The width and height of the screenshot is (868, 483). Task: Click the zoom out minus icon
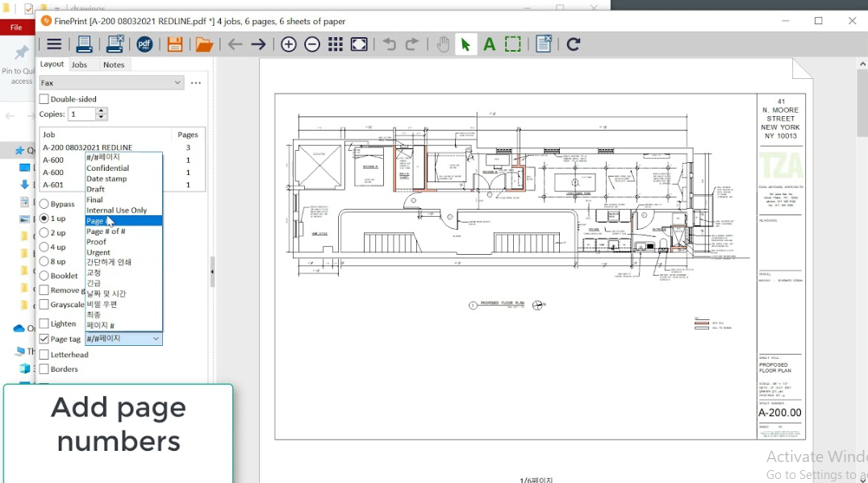point(312,44)
